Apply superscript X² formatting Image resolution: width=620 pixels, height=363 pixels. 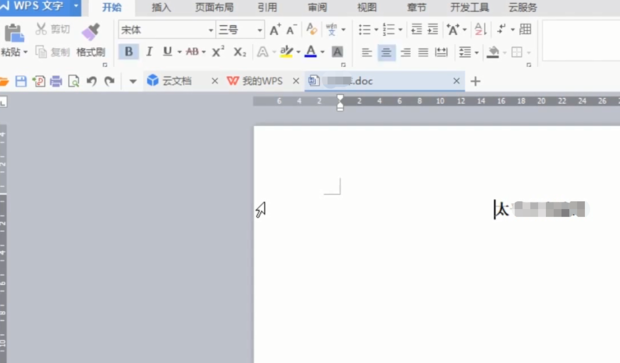(x=218, y=51)
